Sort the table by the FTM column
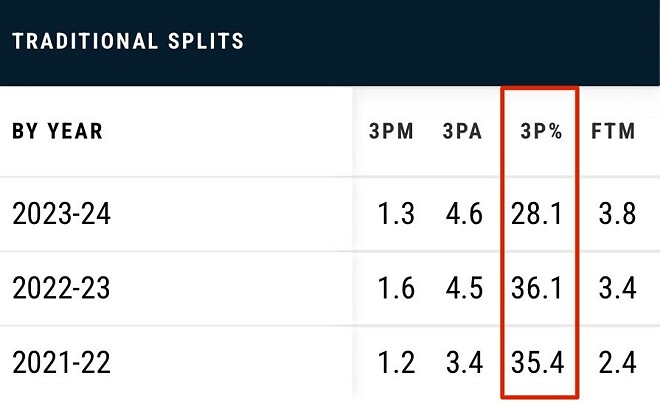The width and height of the screenshot is (660, 409). click(x=614, y=132)
